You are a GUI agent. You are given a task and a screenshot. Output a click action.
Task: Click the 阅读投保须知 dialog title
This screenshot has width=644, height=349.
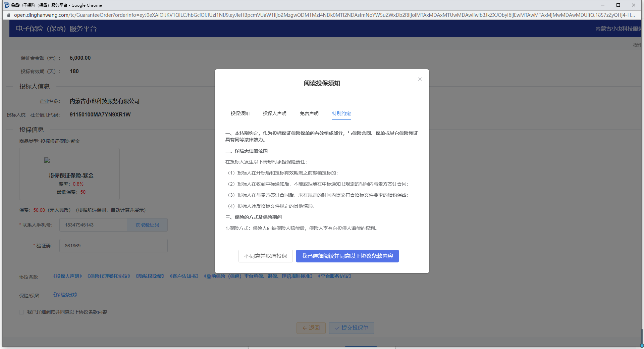point(322,83)
